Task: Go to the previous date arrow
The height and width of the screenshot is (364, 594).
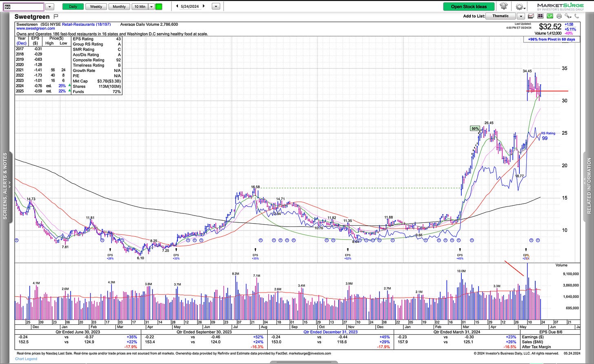Action: coord(177,6)
